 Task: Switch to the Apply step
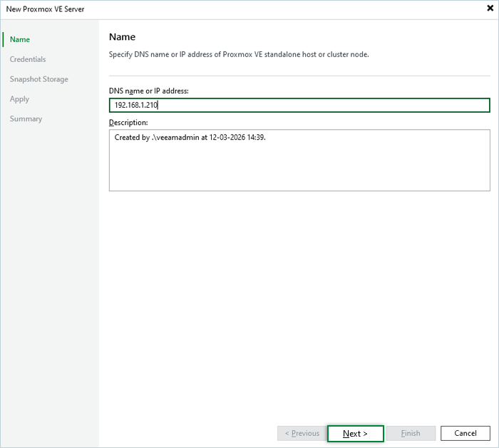pos(19,99)
